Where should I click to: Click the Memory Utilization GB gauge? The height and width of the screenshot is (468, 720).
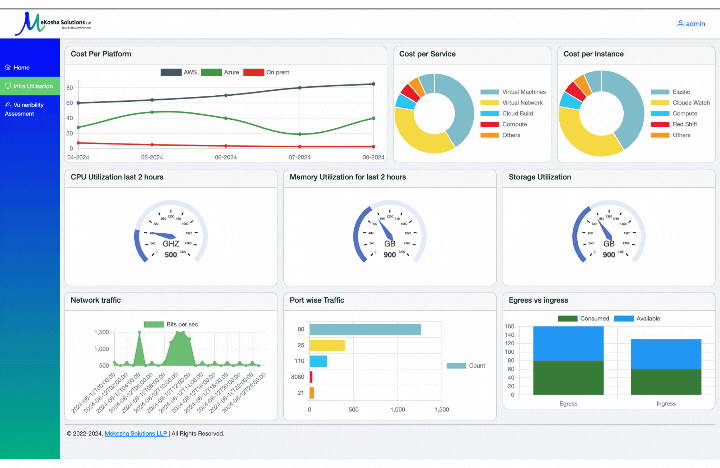(x=389, y=232)
